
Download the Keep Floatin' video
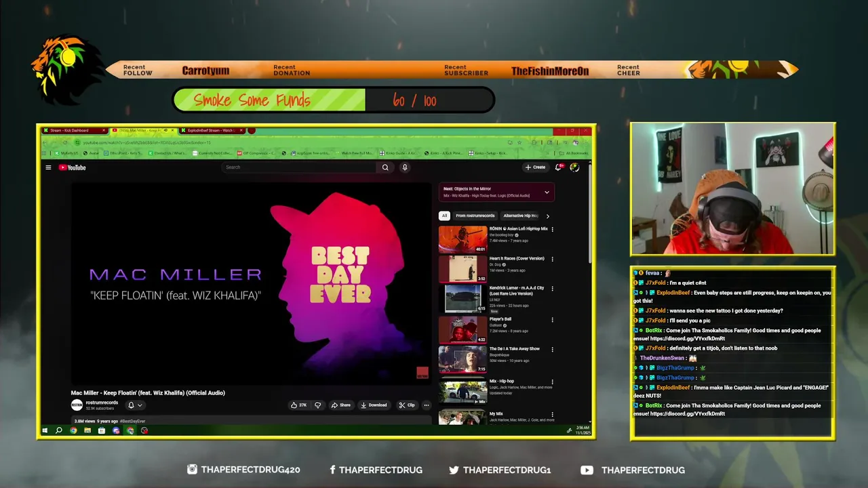(x=374, y=405)
